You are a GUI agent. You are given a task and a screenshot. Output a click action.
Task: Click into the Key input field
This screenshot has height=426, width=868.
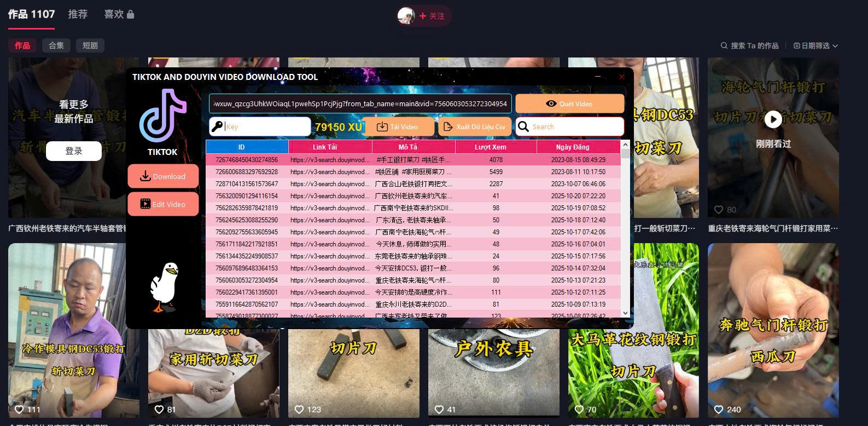(x=266, y=126)
